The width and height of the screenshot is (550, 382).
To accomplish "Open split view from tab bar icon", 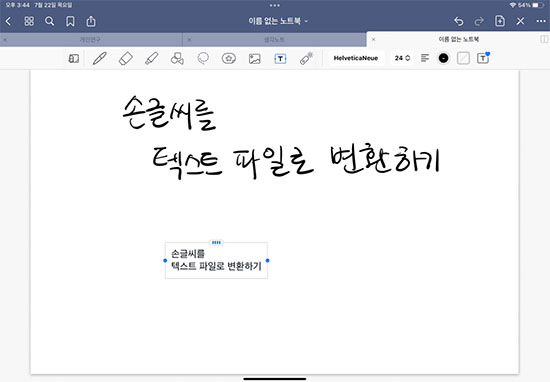I will click(544, 39).
